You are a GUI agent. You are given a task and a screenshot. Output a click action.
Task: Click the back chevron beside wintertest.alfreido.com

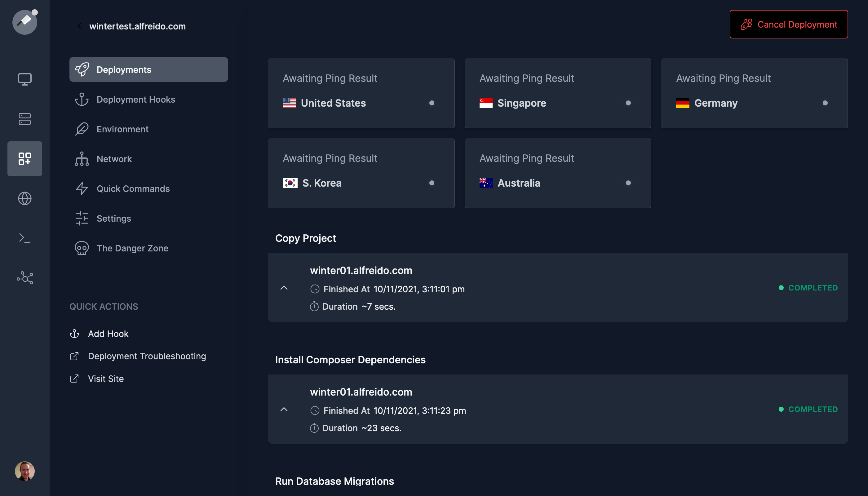pos(79,26)
